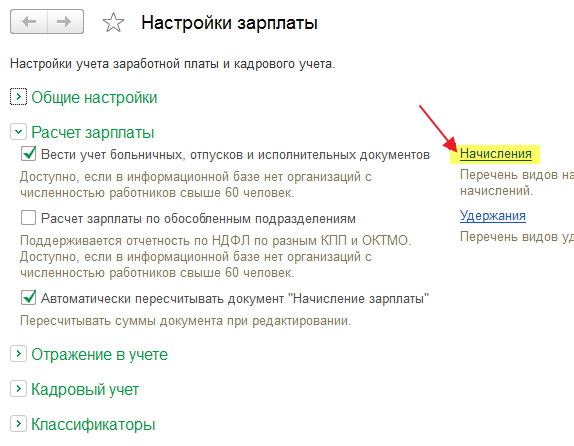
Task: Click the Кадровый учет heading
Action: coord(85,390)
